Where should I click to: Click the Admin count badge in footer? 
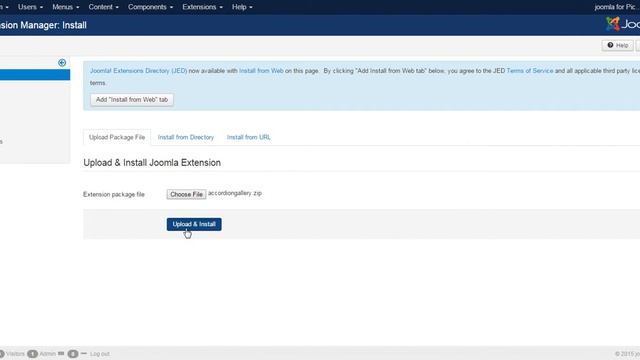point(32,354)
